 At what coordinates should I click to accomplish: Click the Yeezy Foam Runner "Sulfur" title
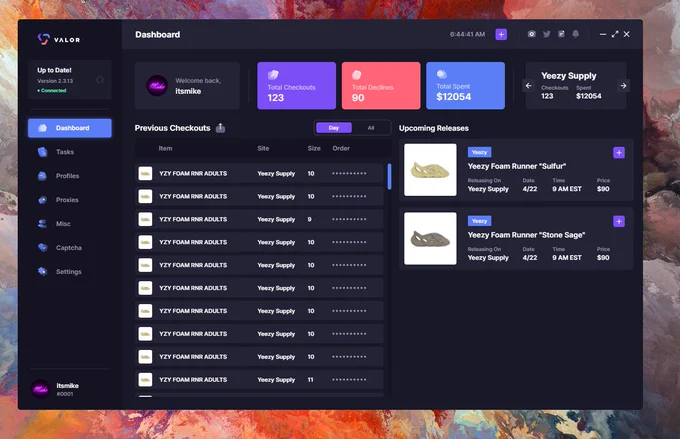tap(517, 166)
